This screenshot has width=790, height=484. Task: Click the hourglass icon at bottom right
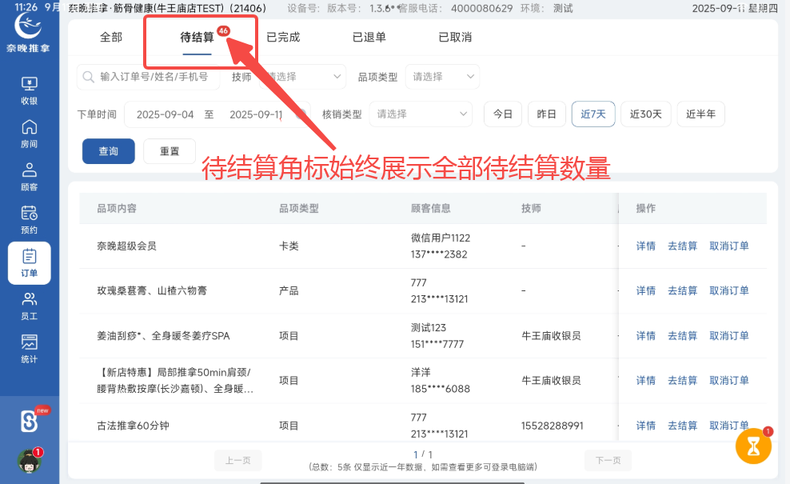click(x=753, y=446)
